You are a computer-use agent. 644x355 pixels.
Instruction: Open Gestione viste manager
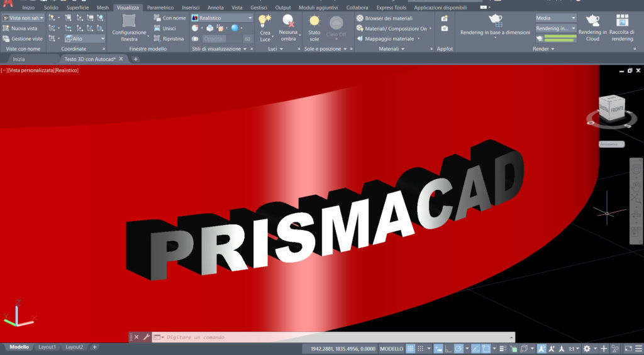[23, 38]
